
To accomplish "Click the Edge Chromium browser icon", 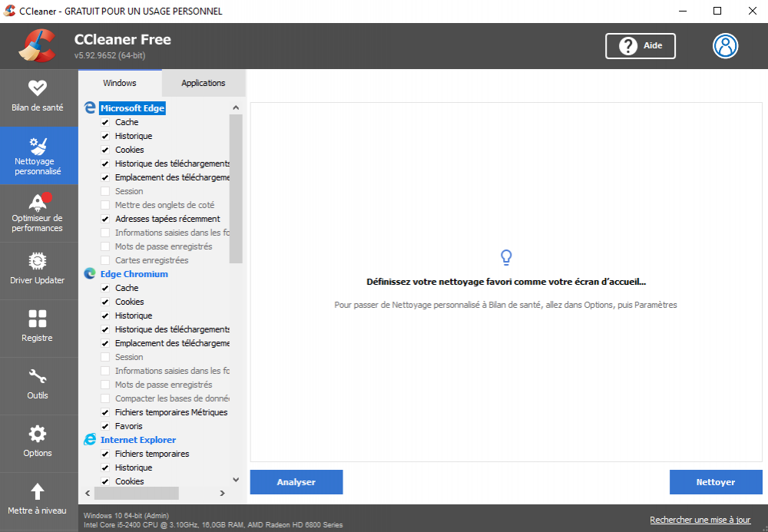I will [x=90, y=273].
